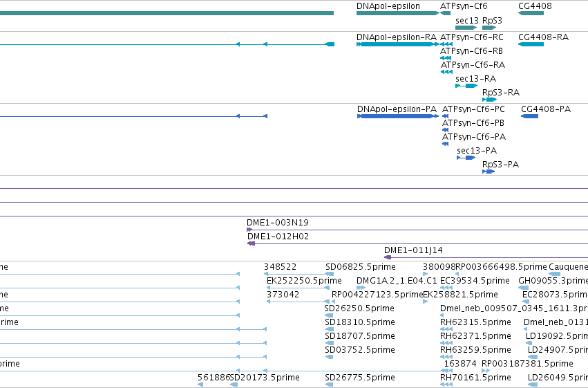Open EST EK258821.5prime
The image size is (588, 388).
coord(425,302)
